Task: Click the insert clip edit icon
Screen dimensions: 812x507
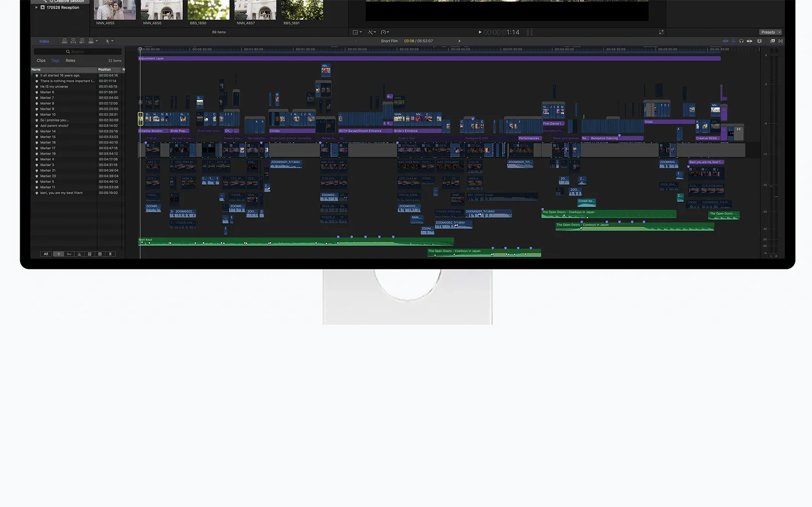Action: (x=73, y=41)
